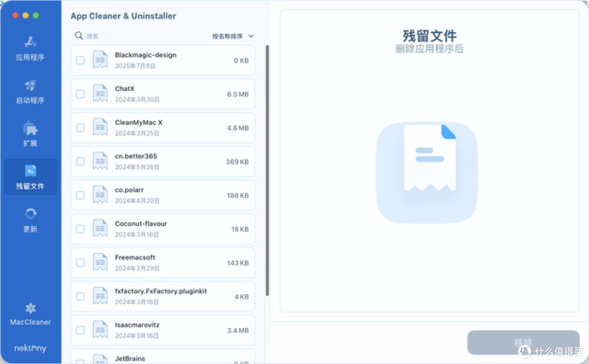The image size is (589, 364).
Task: Select the Freemacsoft name text
Action: tap(135, 258)
